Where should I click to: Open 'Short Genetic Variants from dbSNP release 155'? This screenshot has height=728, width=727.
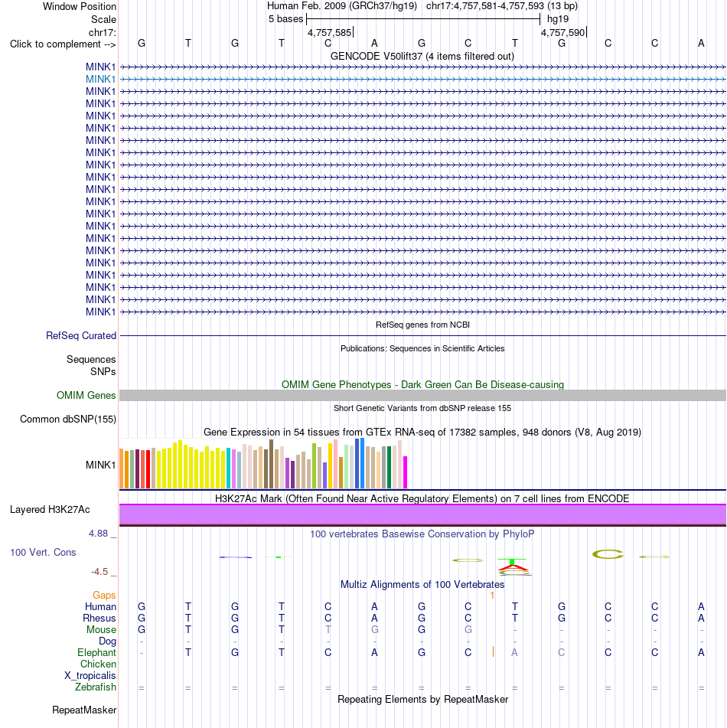(x=422, y=408)
